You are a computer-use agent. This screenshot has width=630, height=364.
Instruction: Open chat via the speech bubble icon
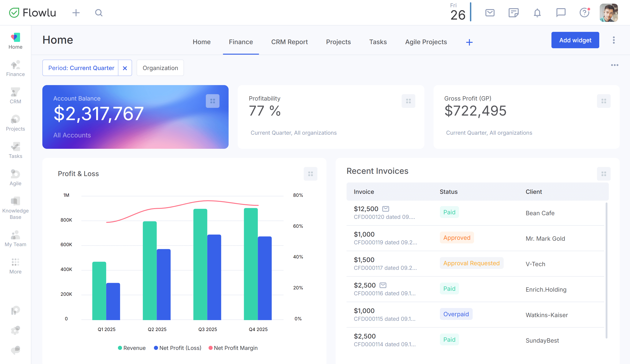(x=561, y=13)
